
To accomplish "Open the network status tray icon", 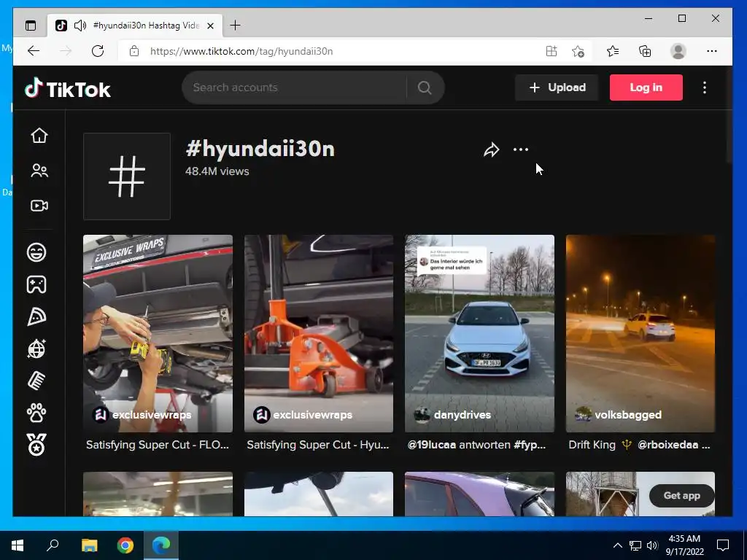I will pos(635,545).
